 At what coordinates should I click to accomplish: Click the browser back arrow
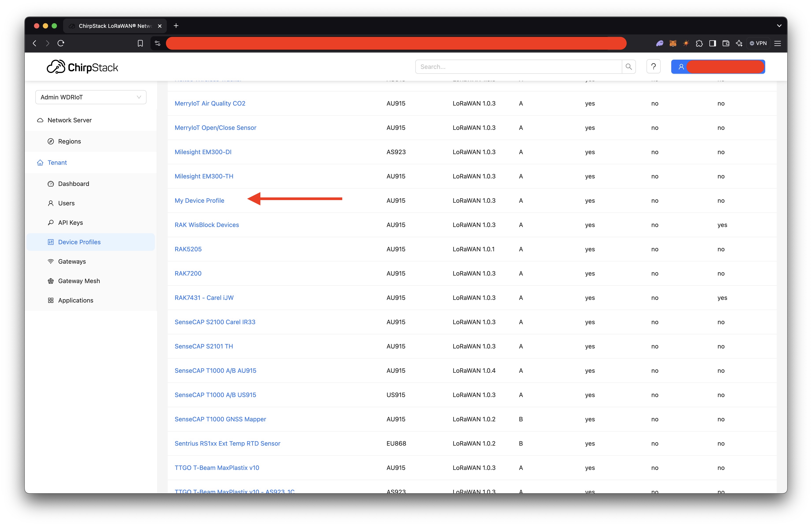point(34,43)
